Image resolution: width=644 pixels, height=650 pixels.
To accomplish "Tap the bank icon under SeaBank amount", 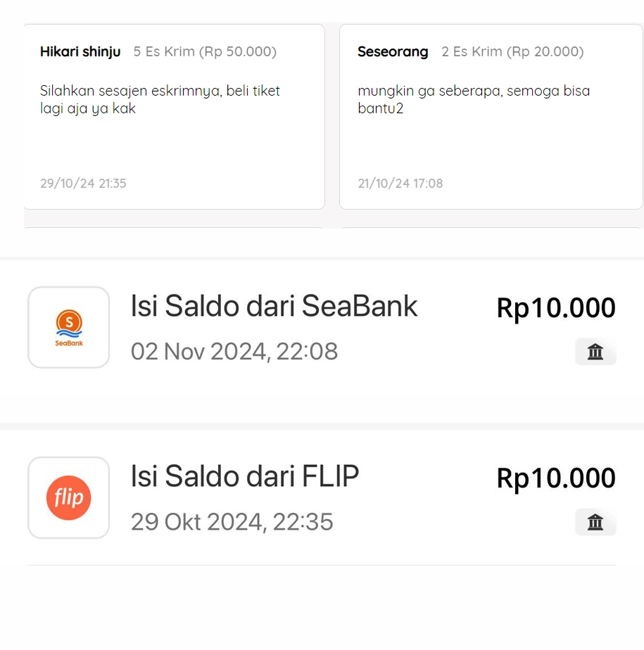I will pos(595,352).
